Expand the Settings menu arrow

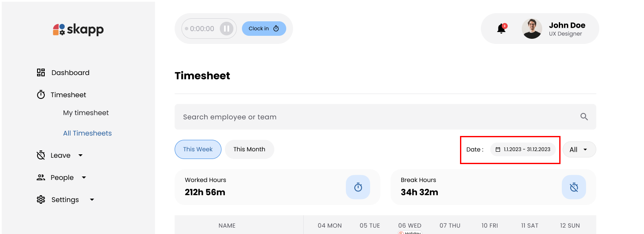(92, 200)
